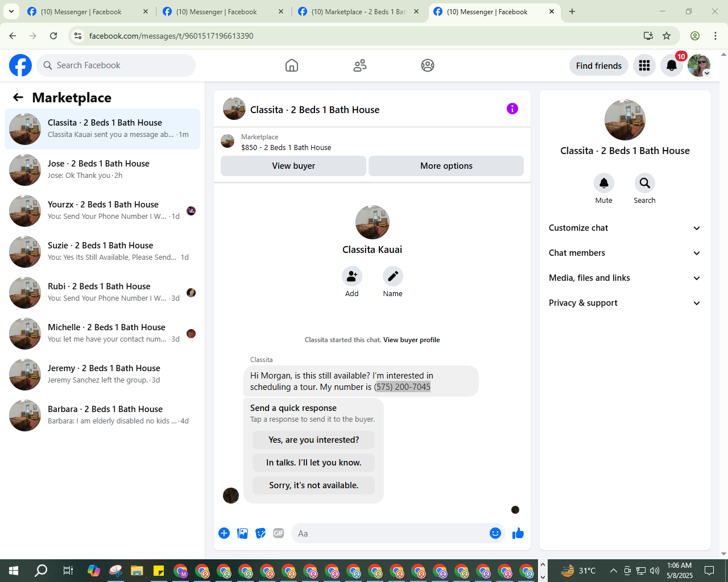The image size is (728, 582).
Task: Search in conversation magnifier icon
Action: 645,183
